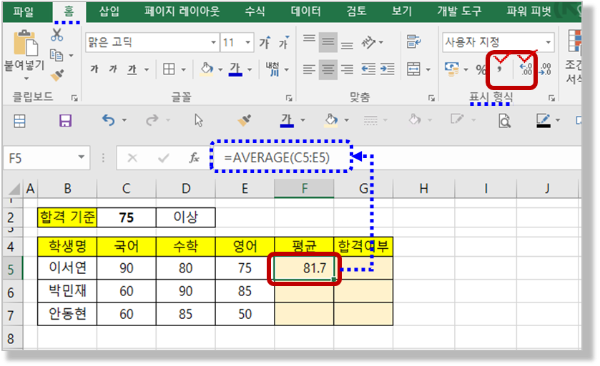
Task: Select Format Painter brush in the Clipboard group
Action: tap(57, 75)
